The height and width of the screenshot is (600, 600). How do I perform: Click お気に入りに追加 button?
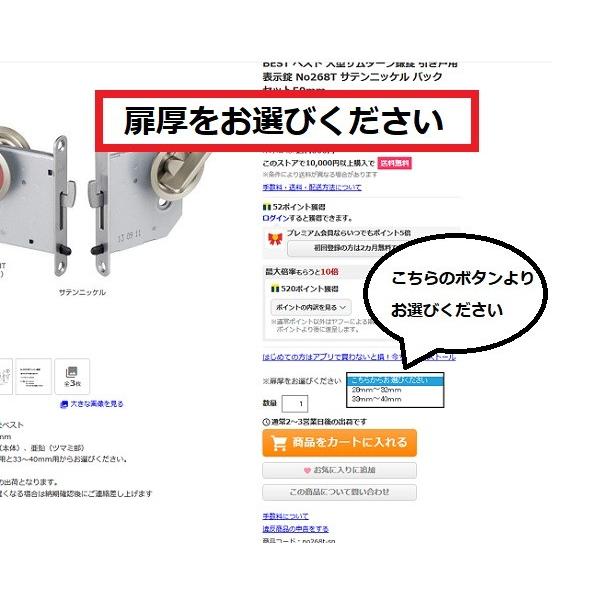point(339,470)
